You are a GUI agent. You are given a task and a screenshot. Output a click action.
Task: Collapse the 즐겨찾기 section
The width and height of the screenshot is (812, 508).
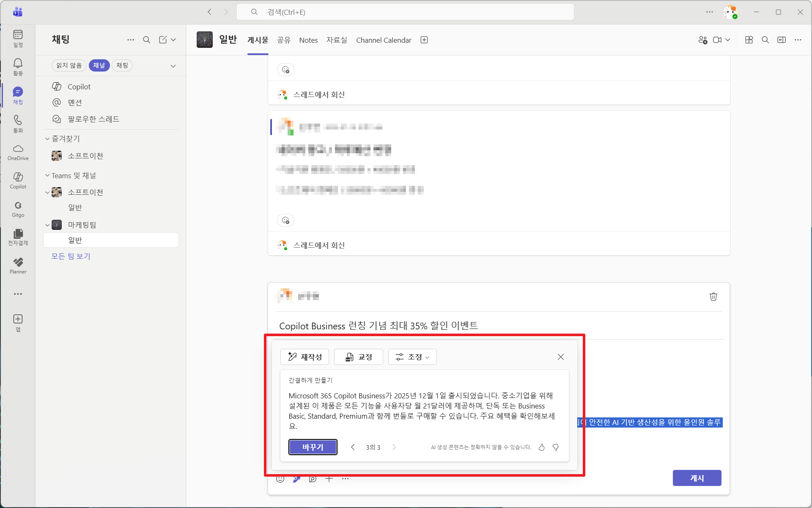(47, 138)
